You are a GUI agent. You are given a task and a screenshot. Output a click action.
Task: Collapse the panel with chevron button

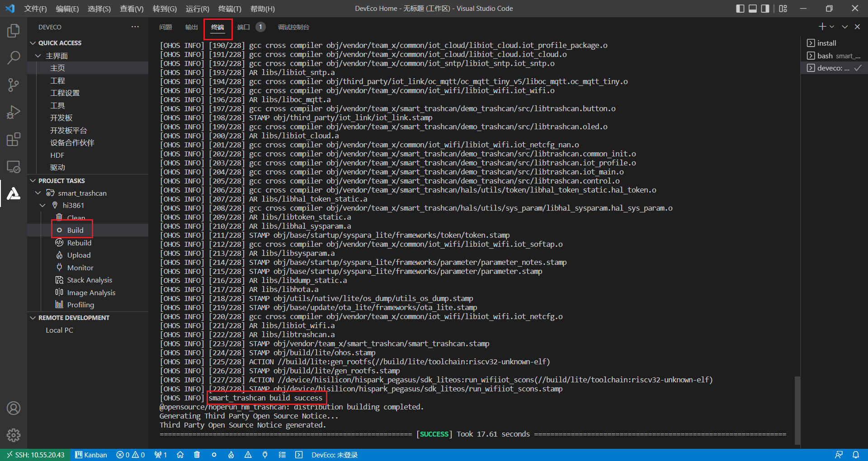844,27
